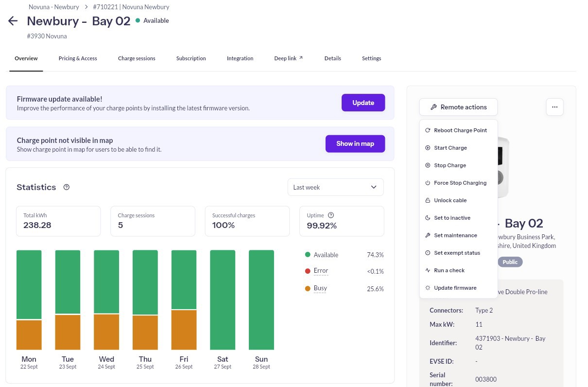Click Saturday's green availability bar
588x387 pixels.
coord(223,299)
